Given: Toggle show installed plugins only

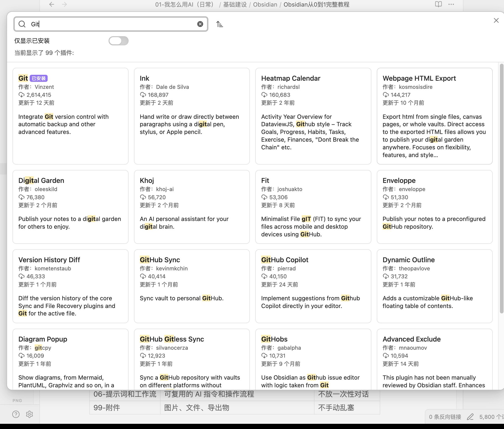Looking at the screenshot, I should (119, 41).
